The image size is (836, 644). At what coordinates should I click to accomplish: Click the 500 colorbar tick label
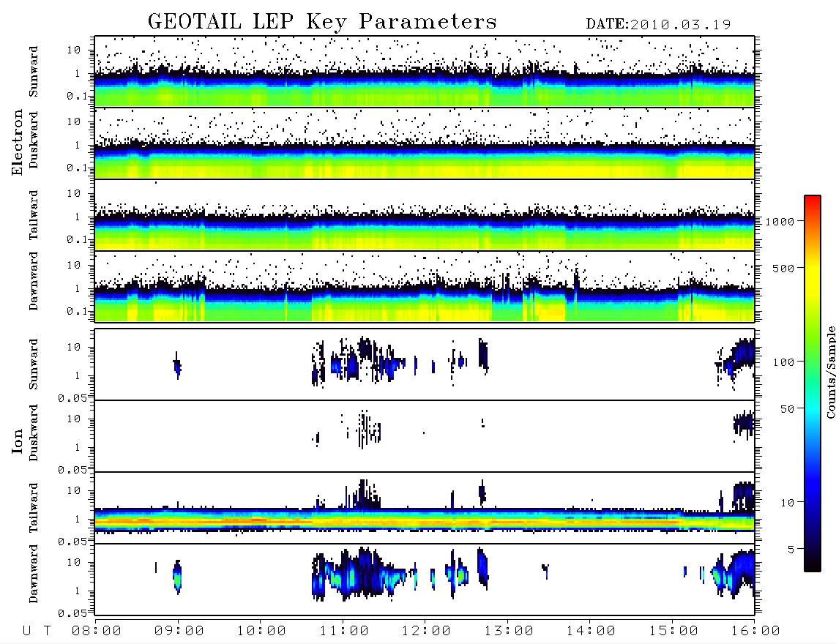click(784, 268)
